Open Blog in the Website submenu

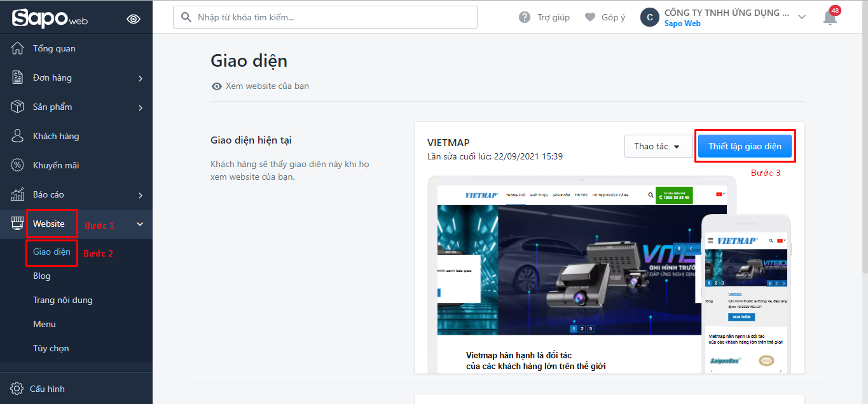pyautogui.click(x=42, y=276)
